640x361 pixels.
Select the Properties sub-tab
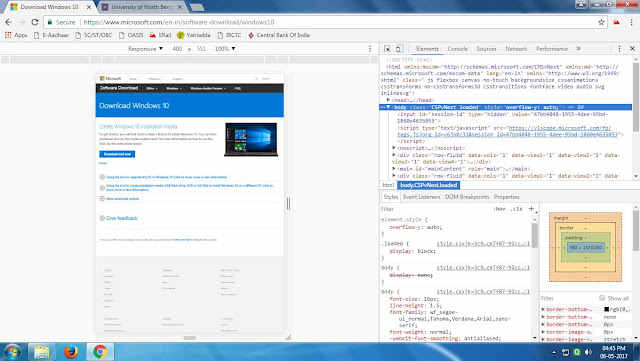507,197
